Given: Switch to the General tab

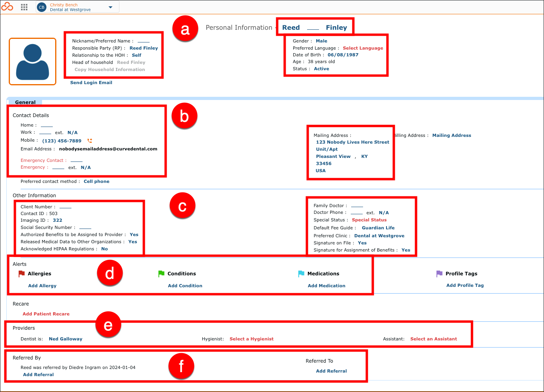Looking at the screenshot, I should pyautogui.click(x=25, y=102).
